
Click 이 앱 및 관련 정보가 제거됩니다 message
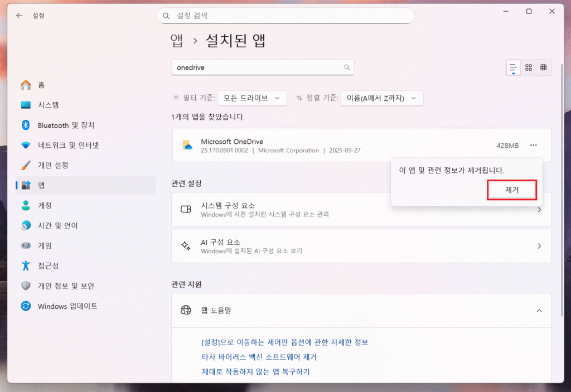pos(452,171)
